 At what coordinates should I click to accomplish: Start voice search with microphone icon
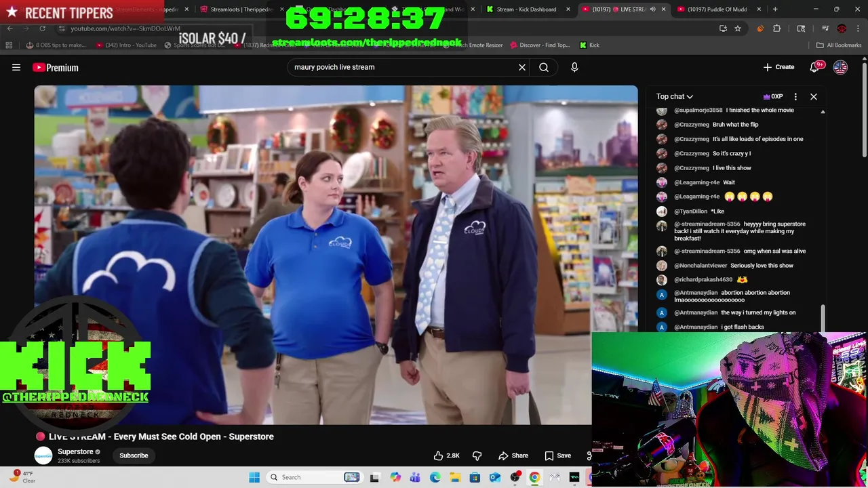click(574, 67)
